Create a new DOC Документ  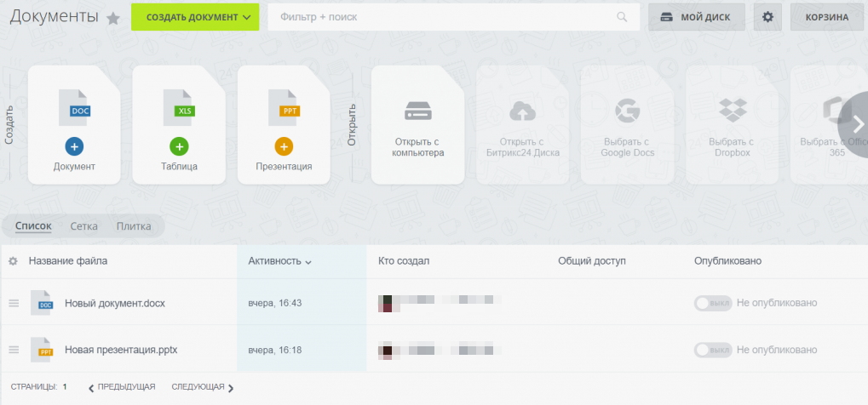pos(74,125)
